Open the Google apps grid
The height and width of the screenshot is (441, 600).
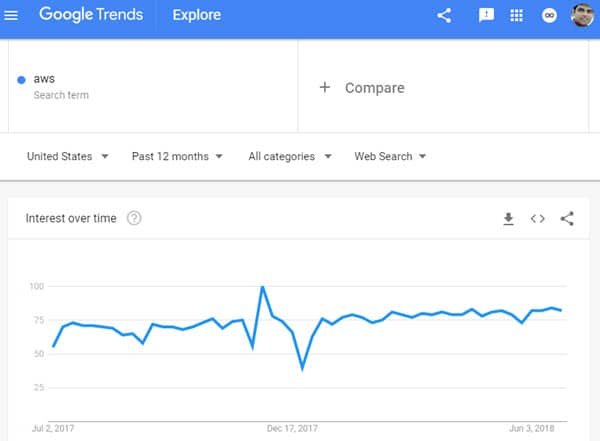pyautogui.click(x=516, y=16)
